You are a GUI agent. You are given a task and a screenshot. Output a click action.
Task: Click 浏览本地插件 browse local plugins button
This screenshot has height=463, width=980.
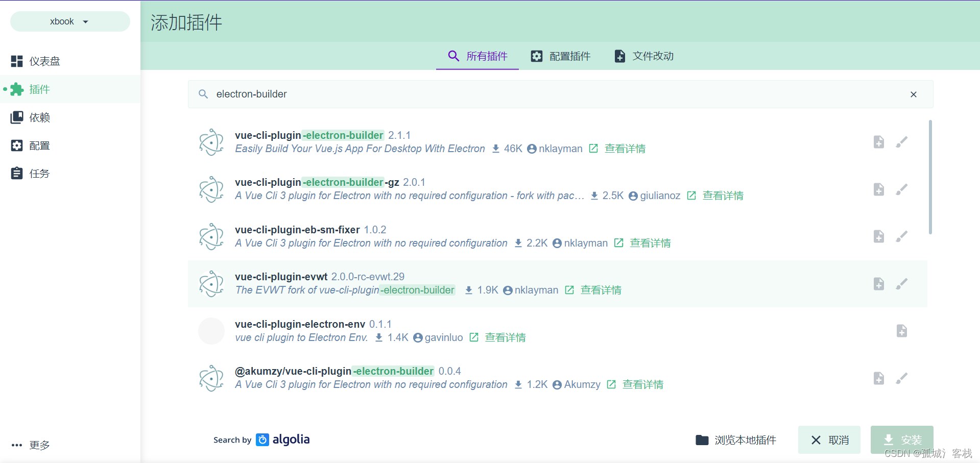point(736,440)
